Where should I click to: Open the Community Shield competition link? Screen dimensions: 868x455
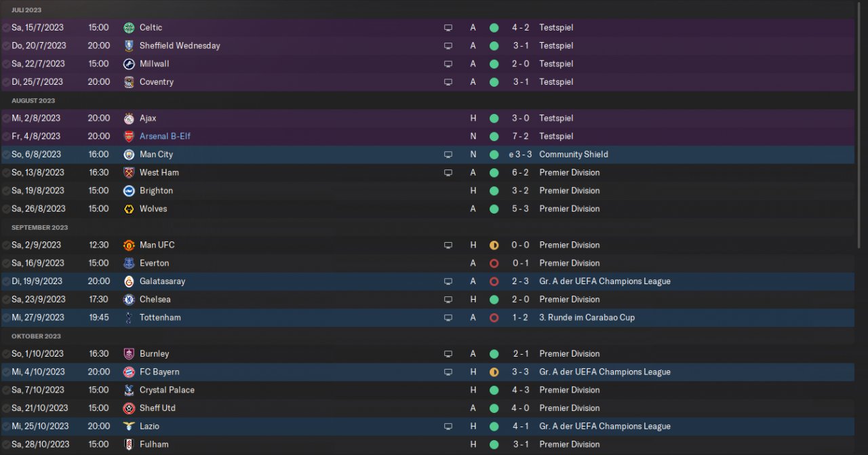pos(573,155)
